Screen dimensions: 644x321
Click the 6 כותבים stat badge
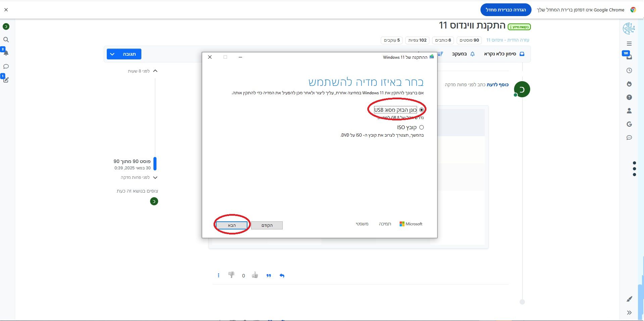click(x=443, y=40)
